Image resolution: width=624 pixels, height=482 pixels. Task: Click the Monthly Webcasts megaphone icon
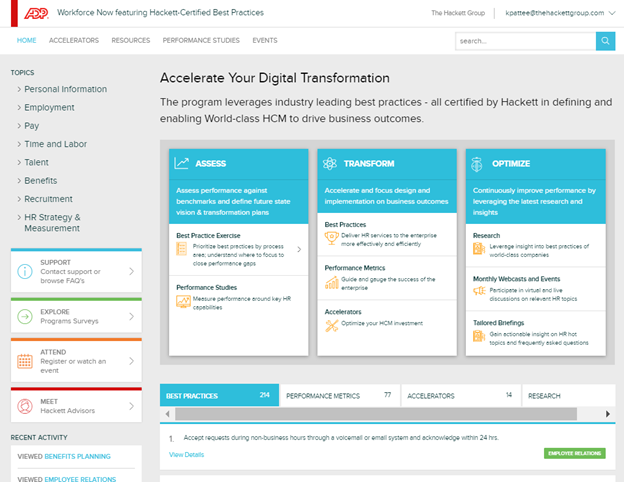click(x=480, y=291)
